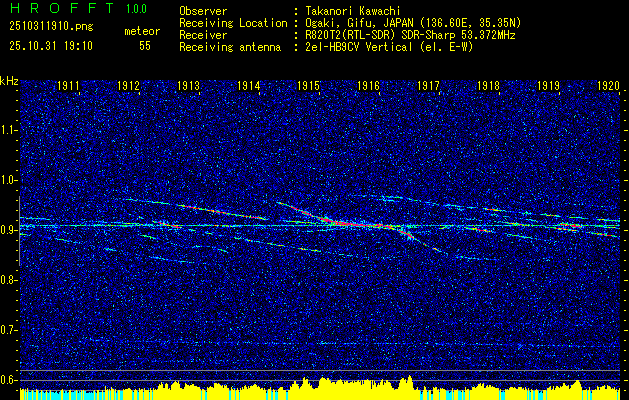Click the file name 2510311910.png
The width and height of the screenshot is (629, 400).
pyautogui.click(x=51, y=26)
